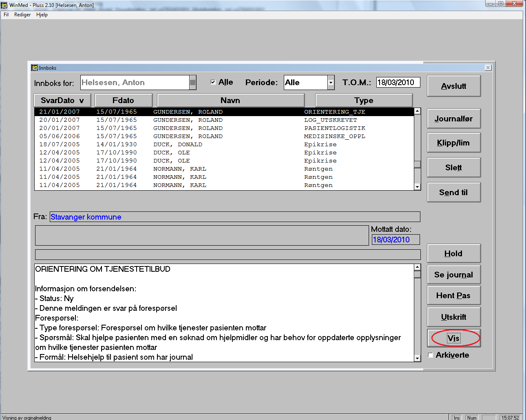Click the Fra field Stavanger kommune

pyautogui.click(x=235, y=217)
